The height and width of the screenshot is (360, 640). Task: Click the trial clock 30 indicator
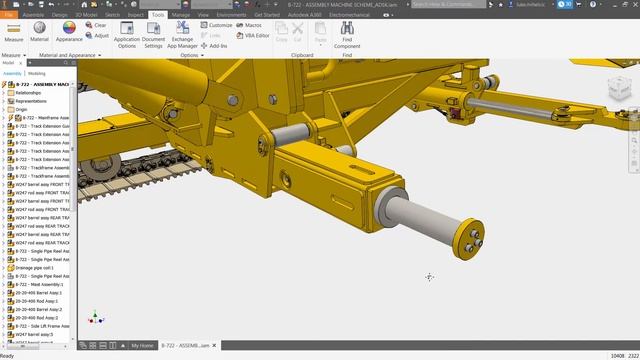(565, 4)
